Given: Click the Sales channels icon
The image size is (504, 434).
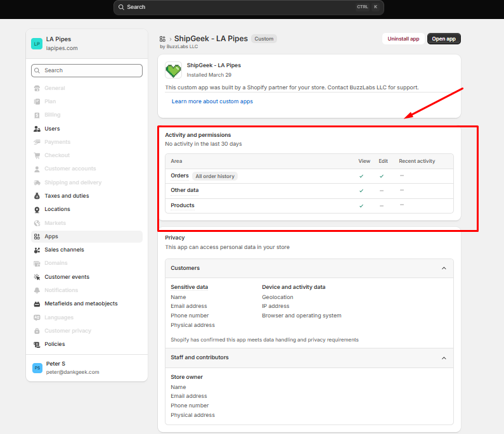Looking at the screenshot, I should [37, 250].
